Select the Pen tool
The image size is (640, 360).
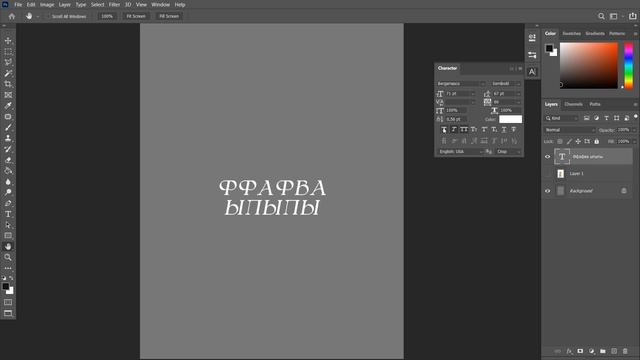click(8, 203)
